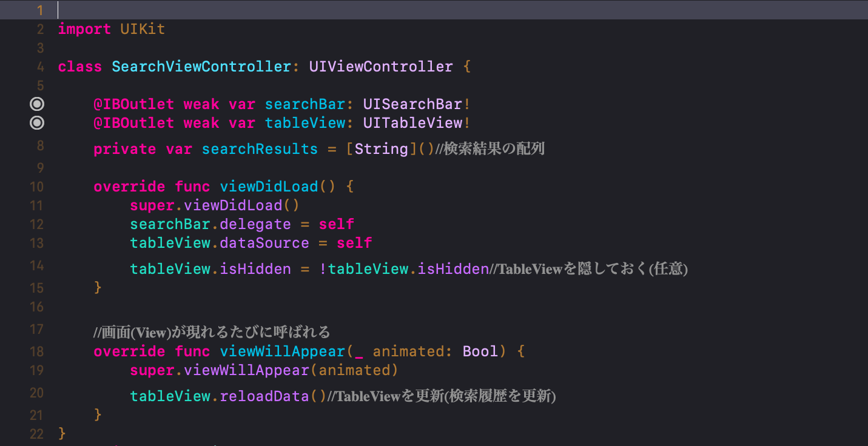Screen dimensions: 868x446
Task: Click the IBOutlet connection circle beside searchBar
Action: coord(37,104)
